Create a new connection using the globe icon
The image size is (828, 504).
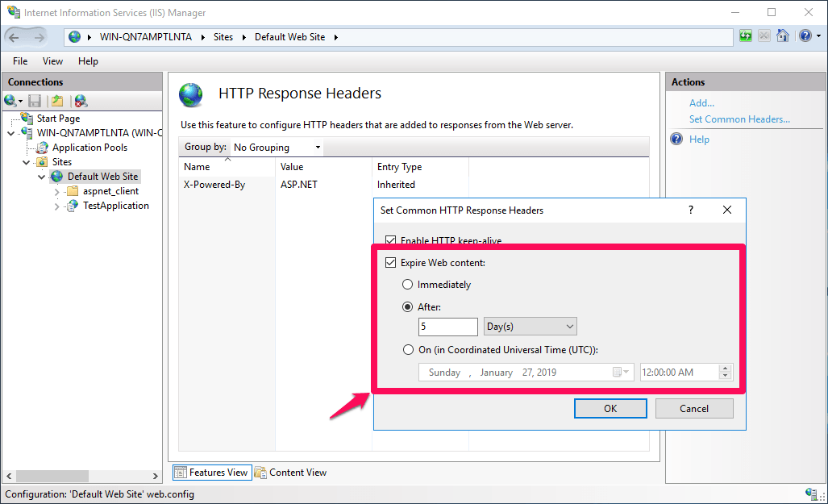click(x=10, y=100)
